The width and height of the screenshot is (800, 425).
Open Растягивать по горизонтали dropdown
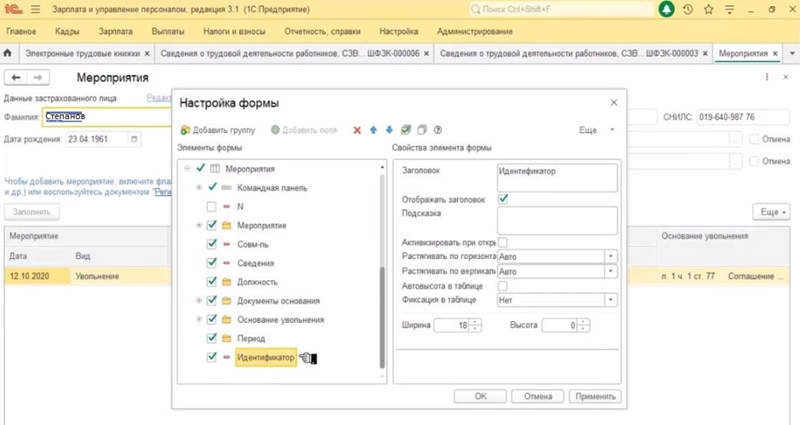(x=610, y=256)
